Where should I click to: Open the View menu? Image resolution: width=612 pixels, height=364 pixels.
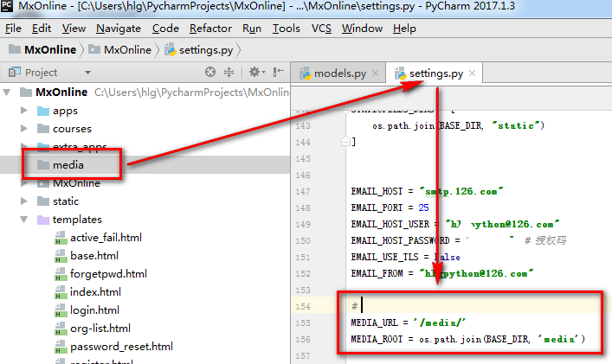74,29
